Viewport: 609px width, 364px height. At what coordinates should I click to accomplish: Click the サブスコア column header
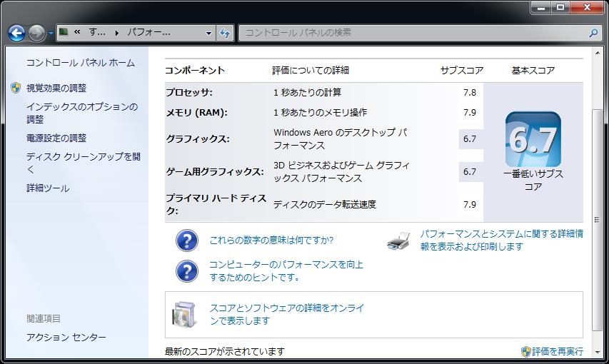point(462,71)
